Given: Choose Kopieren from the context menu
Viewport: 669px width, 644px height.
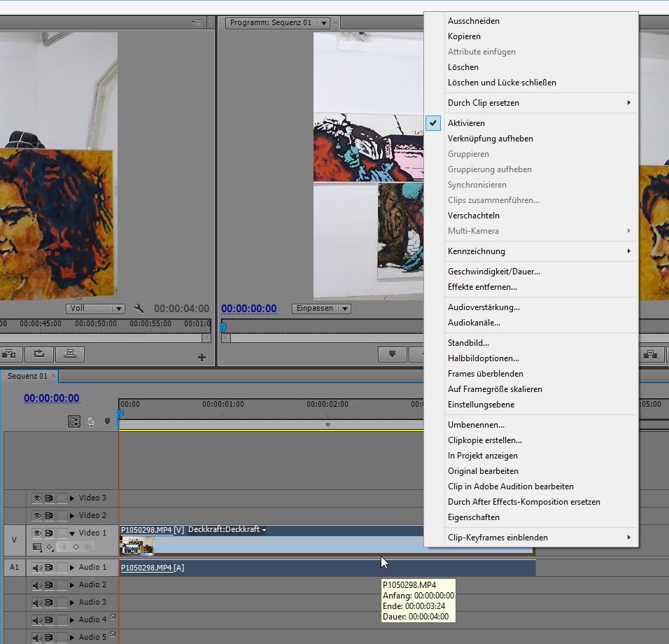Looking at the screenshot, I should click(530, 36).
